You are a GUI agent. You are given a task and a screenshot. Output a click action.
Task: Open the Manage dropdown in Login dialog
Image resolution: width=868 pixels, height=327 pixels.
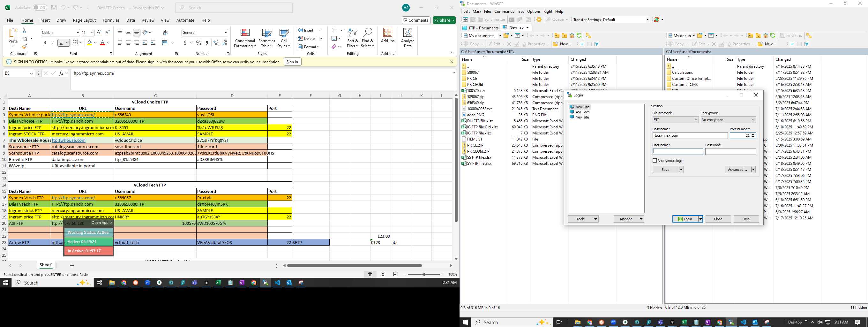pyautogui.click(x=629, y=219)
